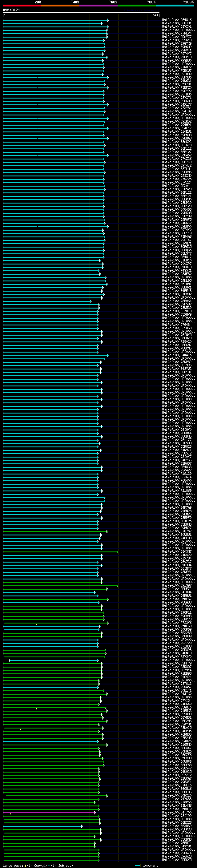Click the orange ~40% identity color segment
This screenshot has width=197, height=868.
[60, 6]
